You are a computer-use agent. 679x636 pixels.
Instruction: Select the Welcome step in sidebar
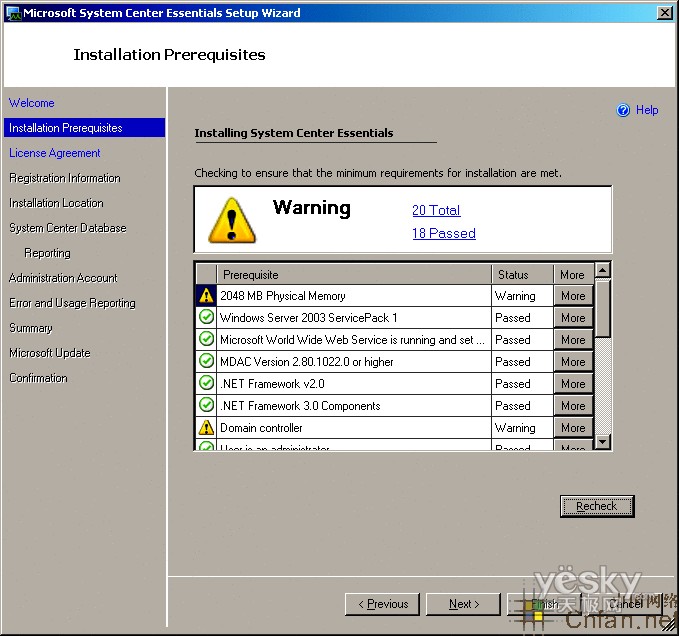pyautogui.click(x=32, y=103)
